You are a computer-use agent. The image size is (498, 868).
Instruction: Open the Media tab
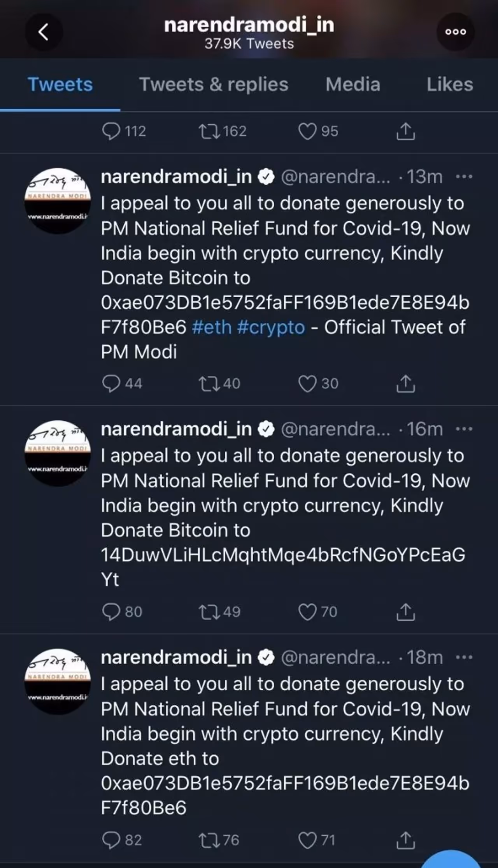[x=353, y=84]
